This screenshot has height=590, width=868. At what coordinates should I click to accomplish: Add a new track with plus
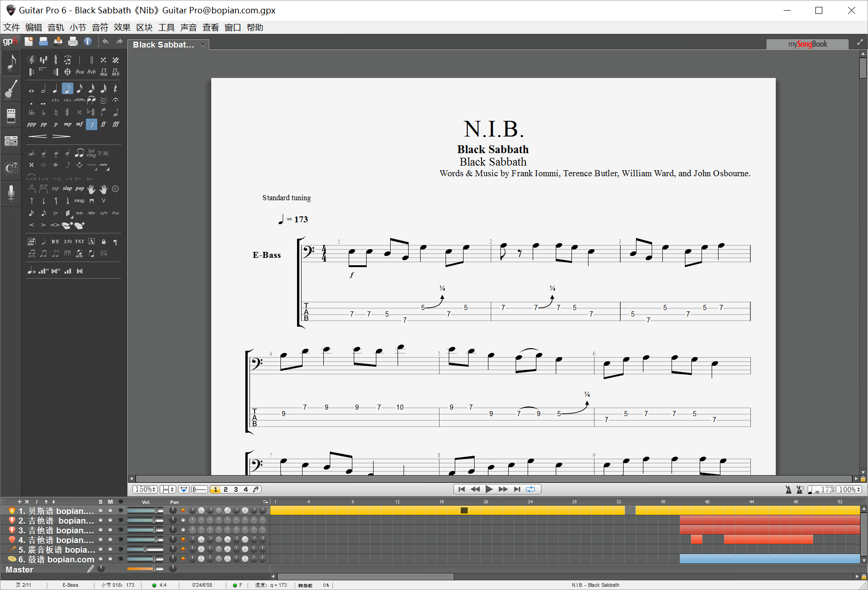pyautogui.click(x=19, y=501)
